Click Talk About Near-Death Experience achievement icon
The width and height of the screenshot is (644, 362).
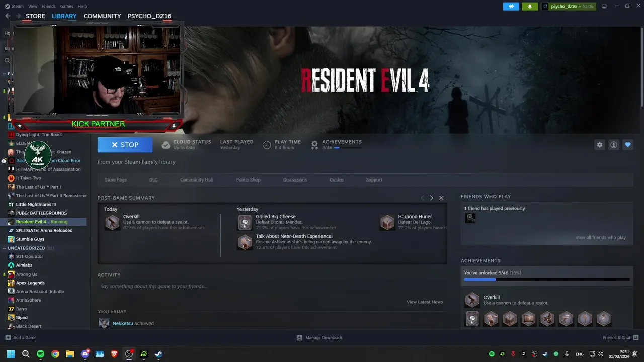pos(245,242)
